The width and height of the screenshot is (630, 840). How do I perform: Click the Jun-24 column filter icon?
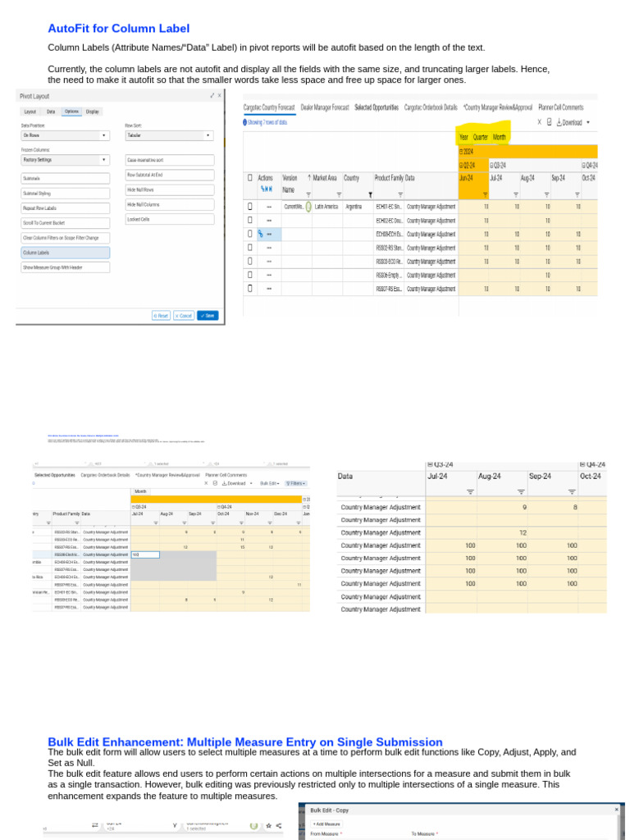[x=486, y=195]
